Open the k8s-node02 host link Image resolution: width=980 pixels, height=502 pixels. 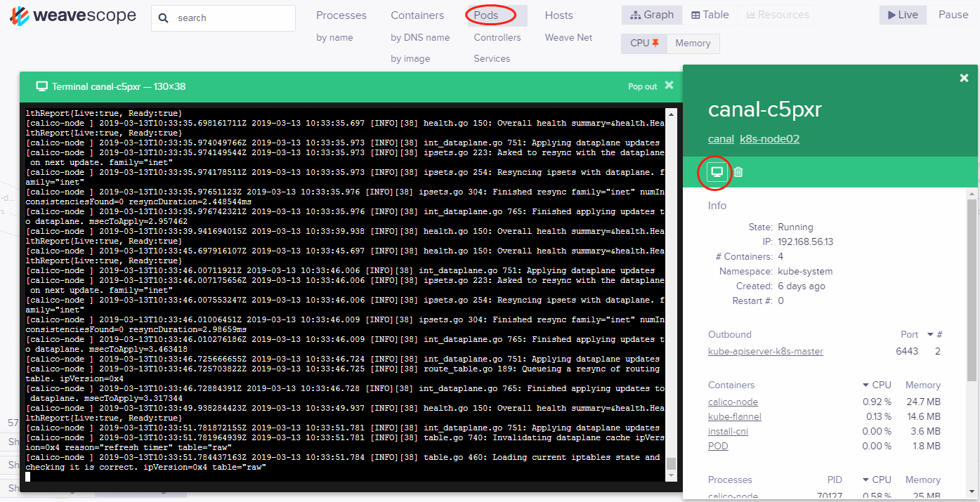(769, 139)
